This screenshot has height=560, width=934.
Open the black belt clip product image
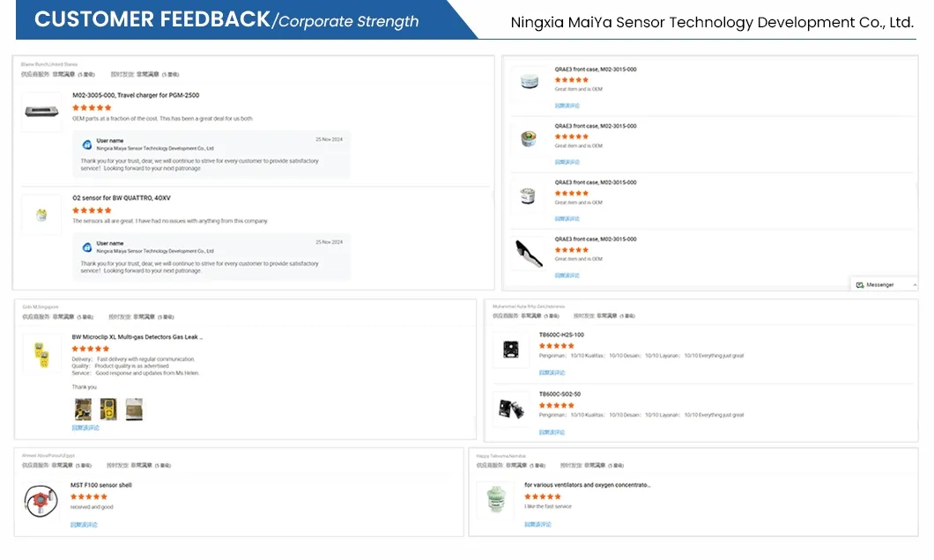[528, 253]
